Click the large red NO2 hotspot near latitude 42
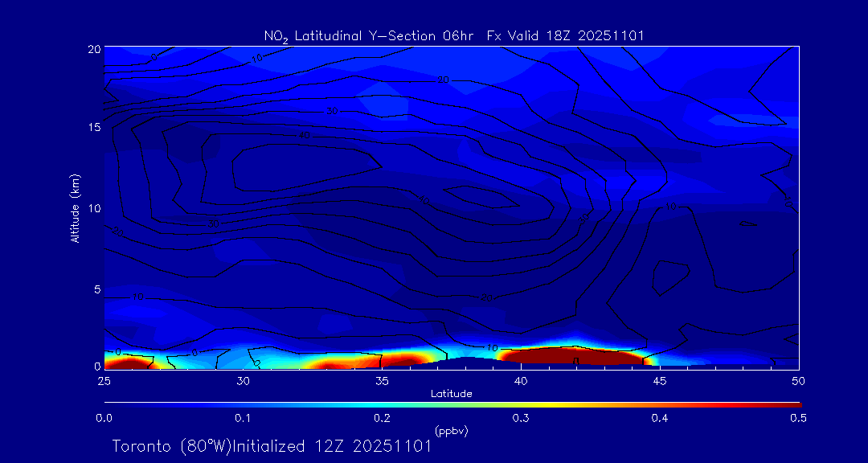This screenshot has height=463, width=868. [571, 356]
